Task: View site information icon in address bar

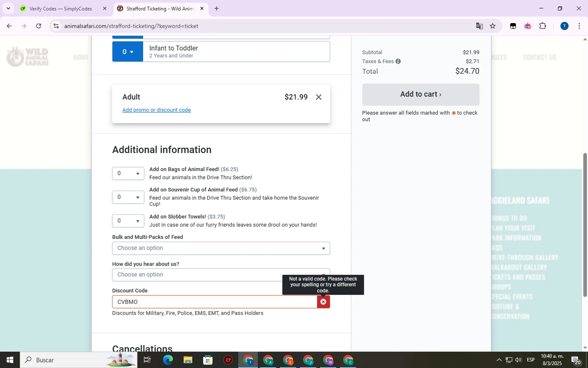Action: point(56,26)
